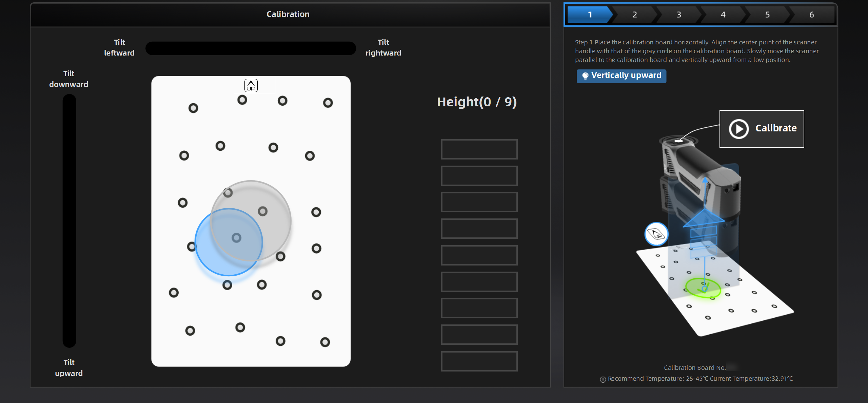Click the lightbulb icon beside Vertically upward
This screenshot has height=403, width=868.
tap(585, 76)
